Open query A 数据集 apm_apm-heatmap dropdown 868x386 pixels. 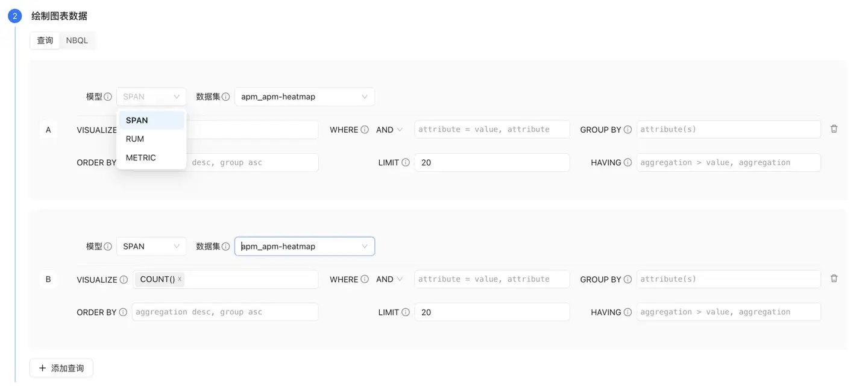[x=304, y=96]
